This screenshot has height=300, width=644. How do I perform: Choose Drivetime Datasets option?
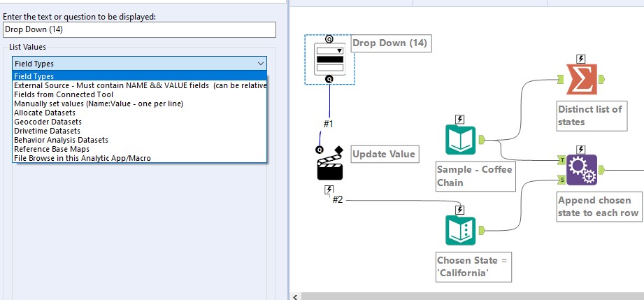click(140, 131)
